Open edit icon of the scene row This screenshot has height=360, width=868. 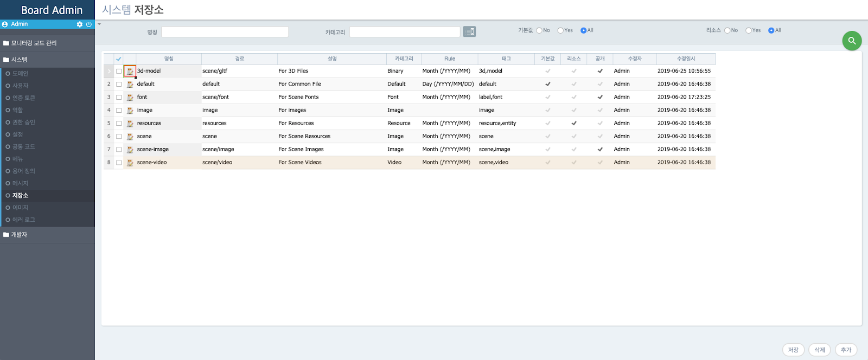130,136
